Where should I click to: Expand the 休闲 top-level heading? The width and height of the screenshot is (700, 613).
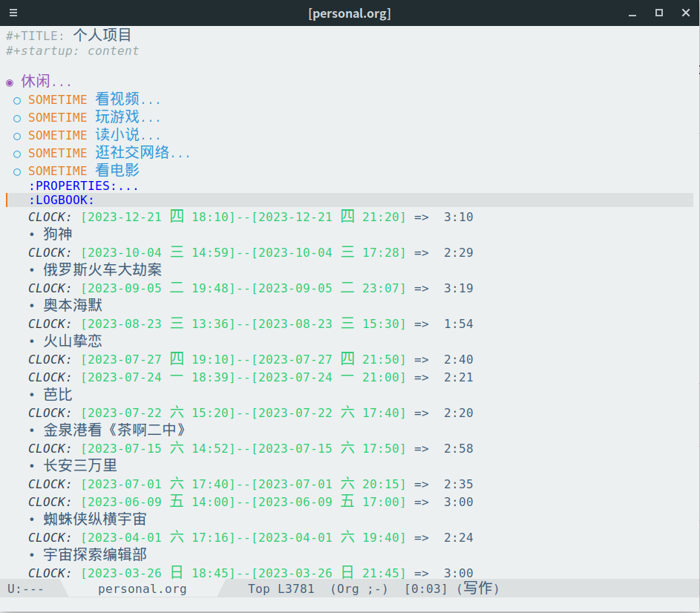pos(46,82)
